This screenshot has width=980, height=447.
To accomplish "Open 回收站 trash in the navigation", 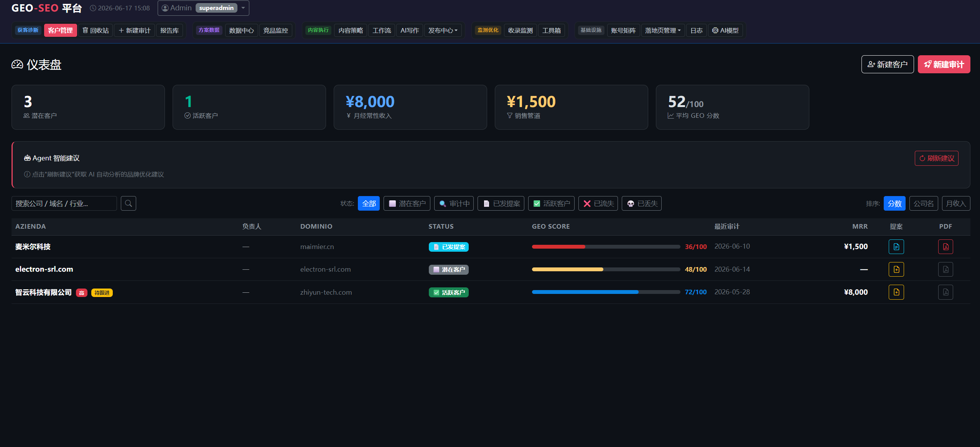I will 96,30.
